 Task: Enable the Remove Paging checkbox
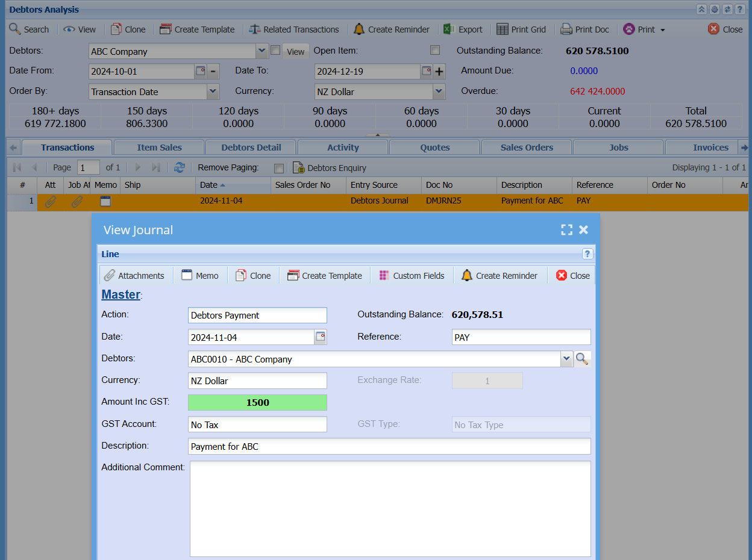278,168
